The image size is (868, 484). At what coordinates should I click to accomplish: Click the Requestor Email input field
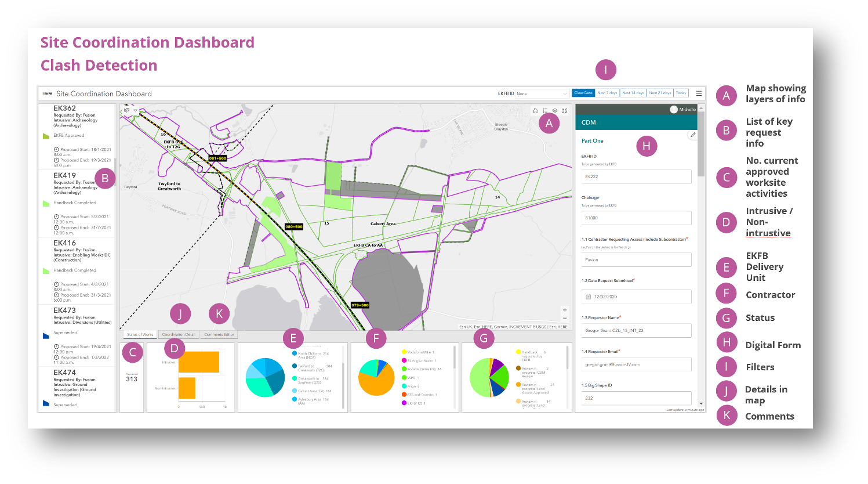click(x=635, y=364)
